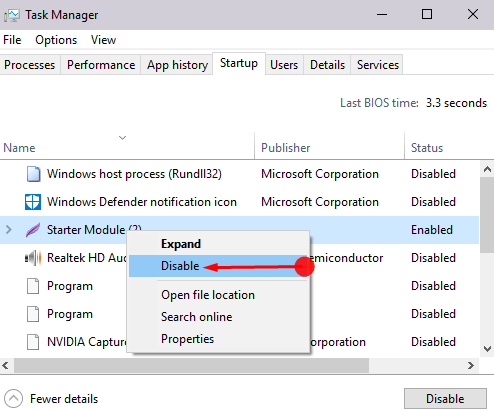Open the File menu
The height and width of the screenshot is (411, 494).
click(x=12, y=40)
